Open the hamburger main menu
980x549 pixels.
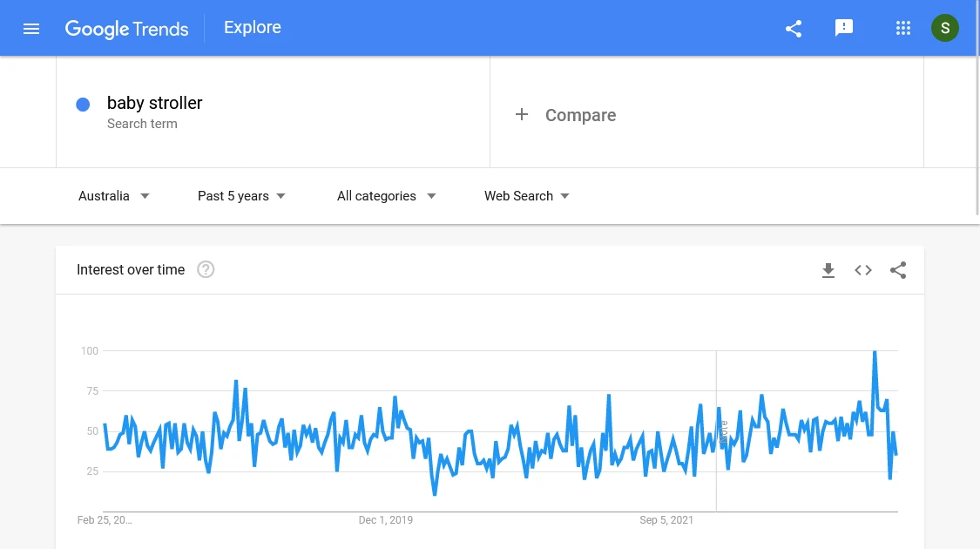point(31,29)
